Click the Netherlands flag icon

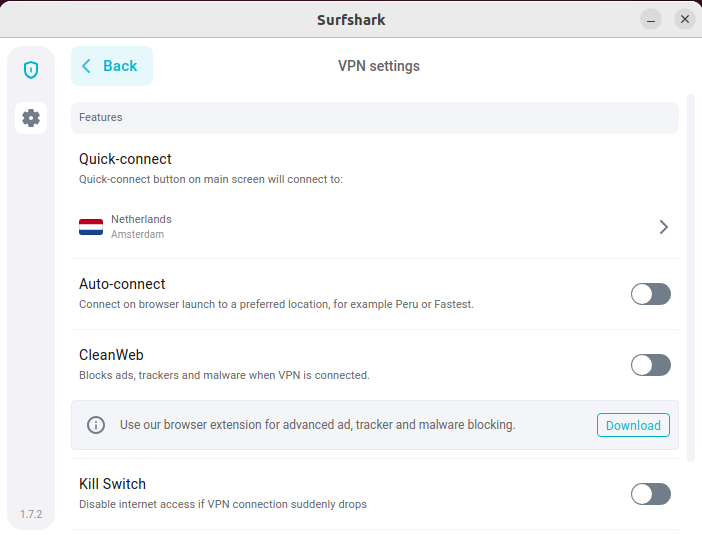91,227
